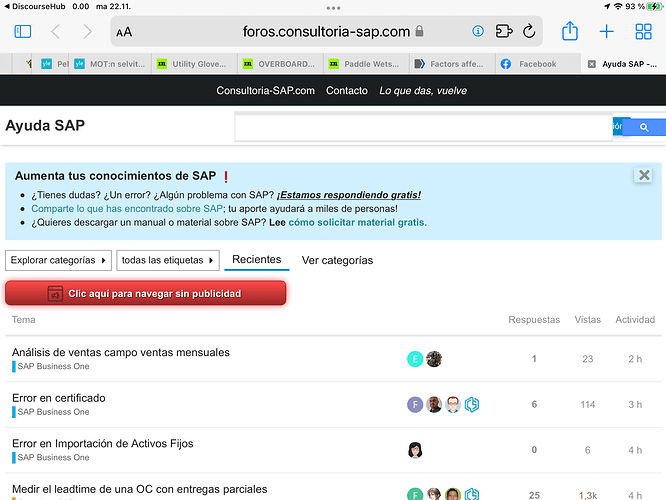
Task: Open topic Error en certificado
Action: tap(59, 398)
